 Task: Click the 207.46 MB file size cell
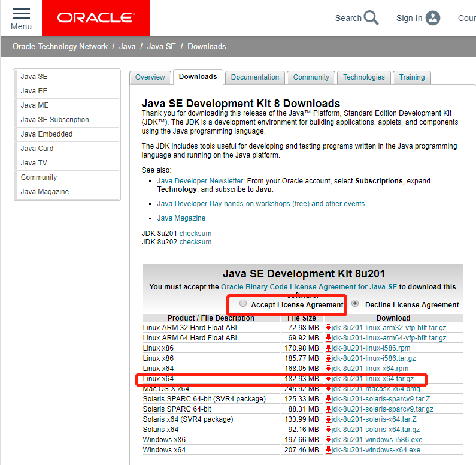(x=301, y=450)
